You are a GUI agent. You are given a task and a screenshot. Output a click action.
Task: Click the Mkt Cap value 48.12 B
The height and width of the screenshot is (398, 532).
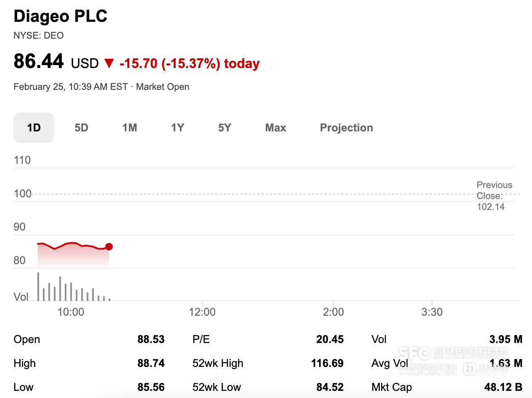503,387
